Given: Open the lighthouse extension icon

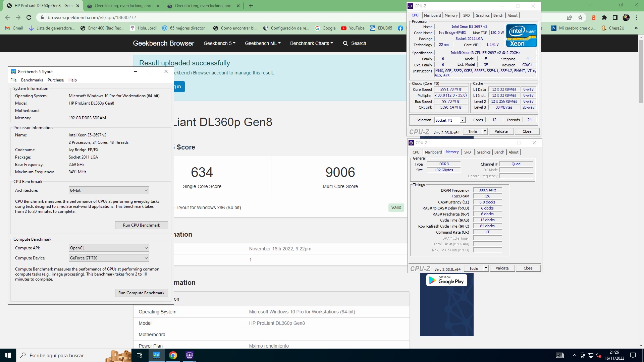Looking at the screenshot, I should (594, 17).
